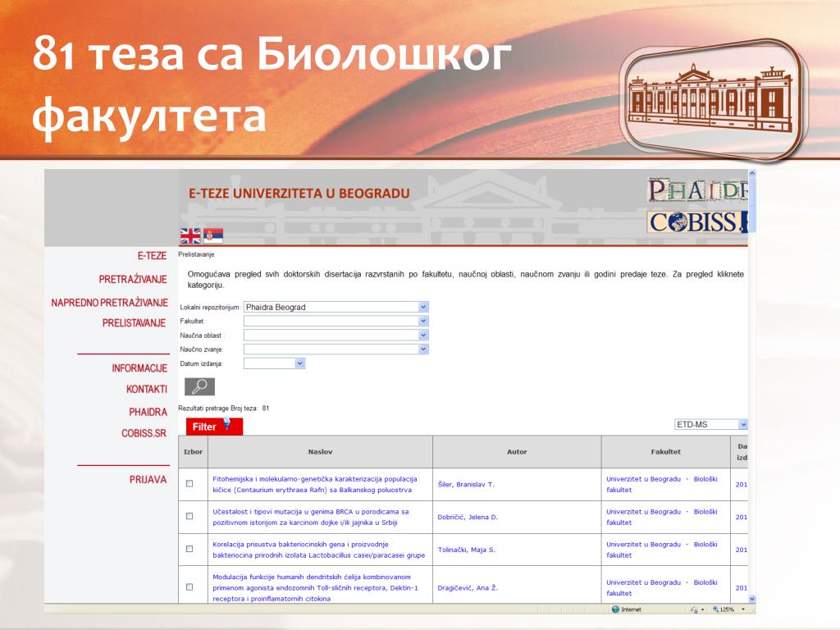Click the red Filter button
Viewport: 840px width, 630px height.
pos(214,427)
